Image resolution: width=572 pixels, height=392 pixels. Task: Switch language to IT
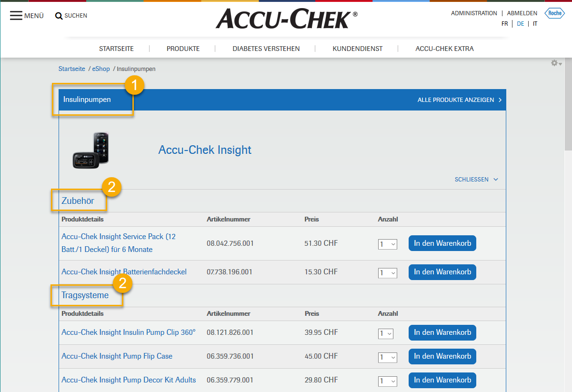[x=535, y=23]
